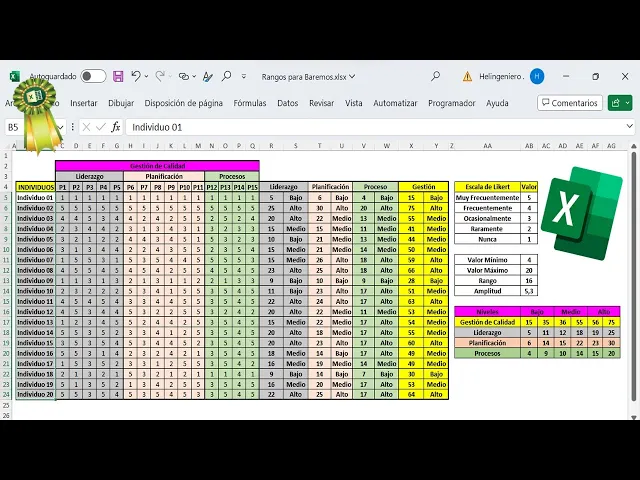Click the large Excel logo image
This screenshot has height=480, width=640.
(582, 213)
